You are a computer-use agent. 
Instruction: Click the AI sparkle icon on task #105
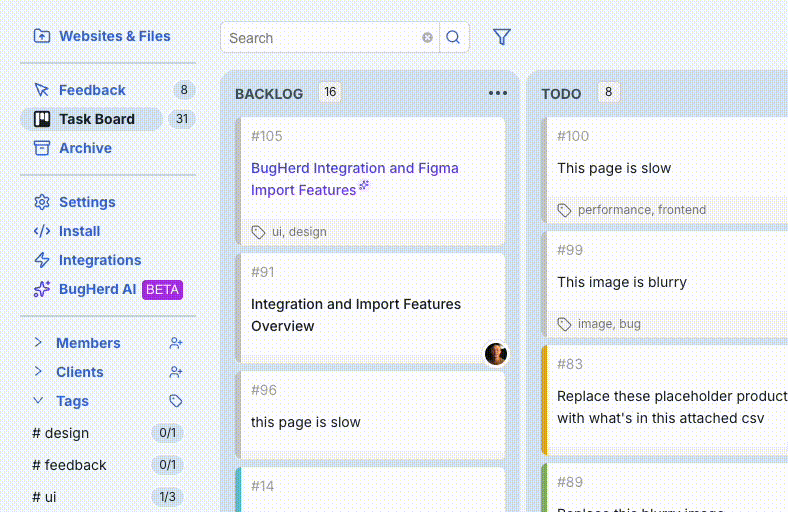coord(364,185)
